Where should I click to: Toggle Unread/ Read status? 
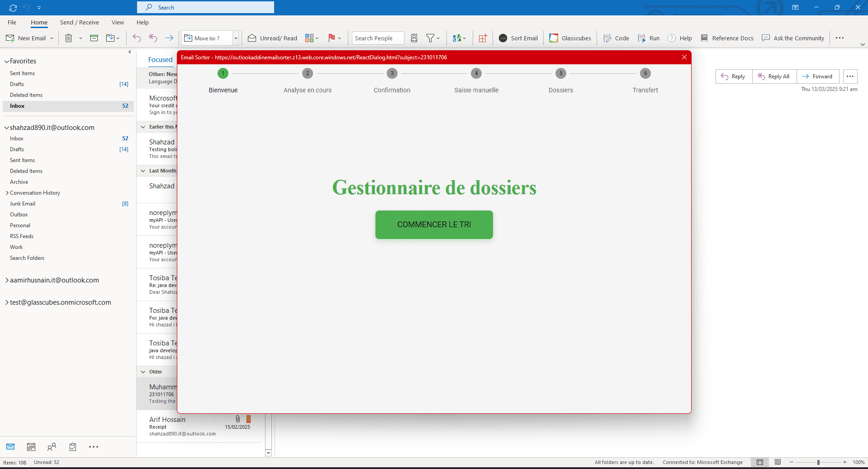click(272, 38)
